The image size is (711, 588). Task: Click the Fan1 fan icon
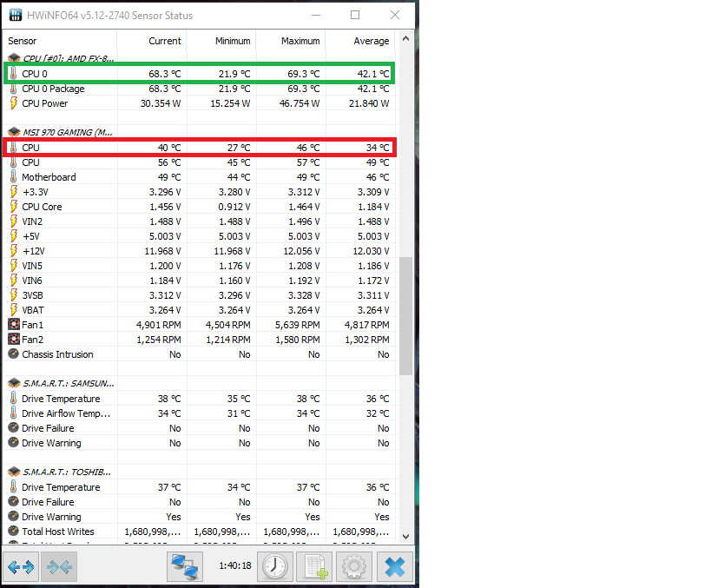coord(14,324)
